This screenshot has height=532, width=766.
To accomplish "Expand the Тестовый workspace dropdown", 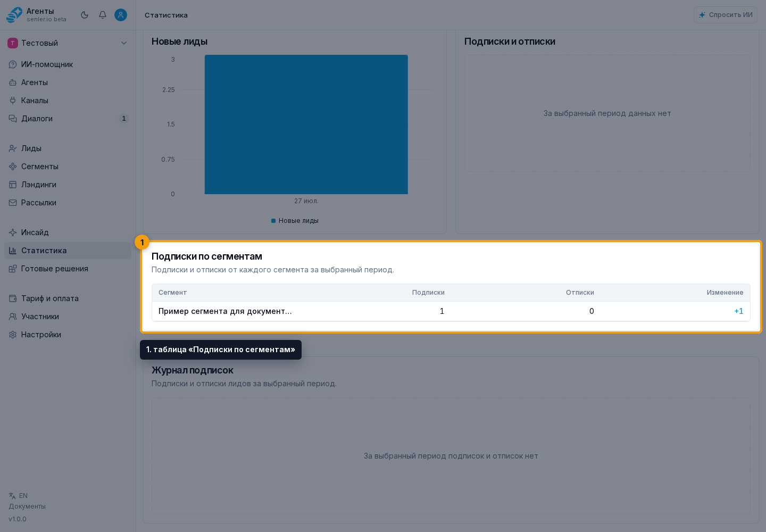I will click(x=68, y=43).
